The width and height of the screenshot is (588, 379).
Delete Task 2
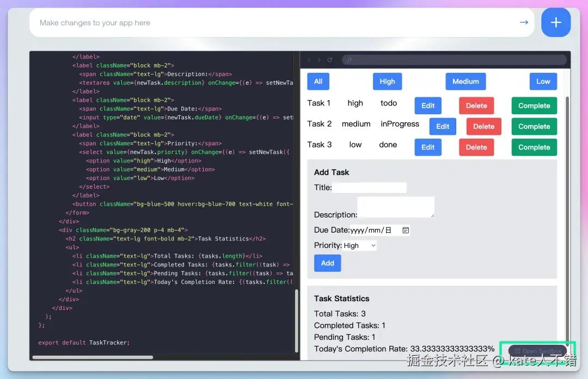(x=483, y=127)
